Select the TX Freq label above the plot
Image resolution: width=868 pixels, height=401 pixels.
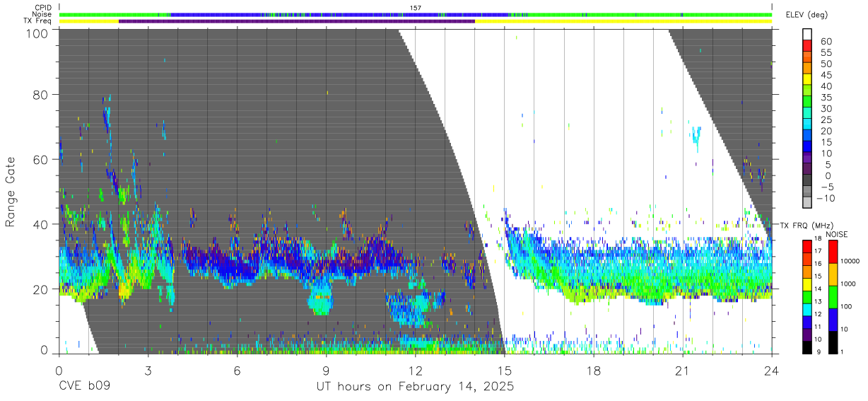coord(37,21)
